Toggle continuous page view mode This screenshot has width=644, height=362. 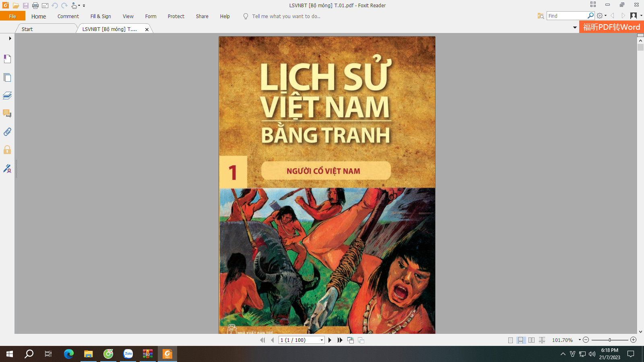click(x=521, y=340)
